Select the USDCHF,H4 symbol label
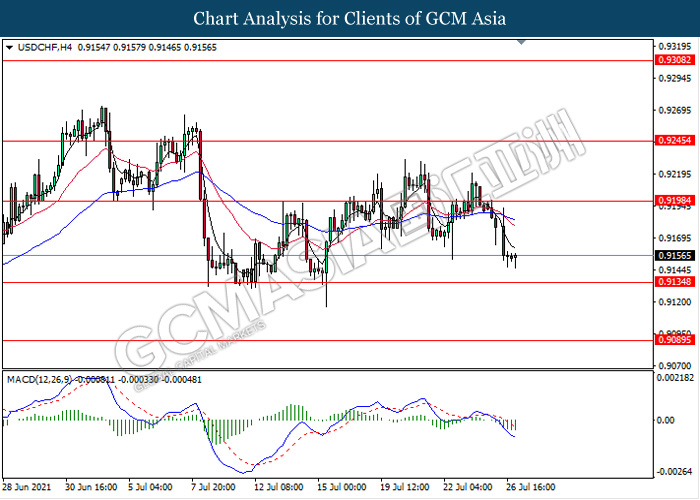Image resolution: width=700 pixels, height=500 pixels. (45, 47)
